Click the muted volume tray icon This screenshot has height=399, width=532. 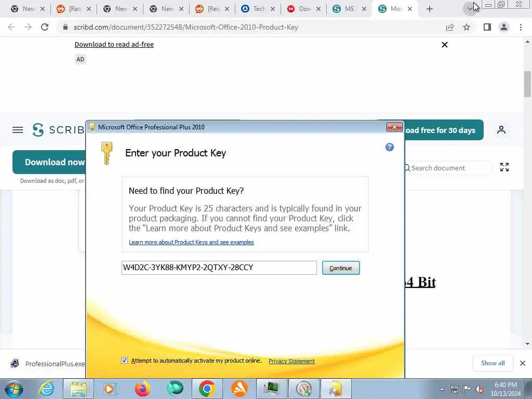pyautogui.click(x=480, y=389)
